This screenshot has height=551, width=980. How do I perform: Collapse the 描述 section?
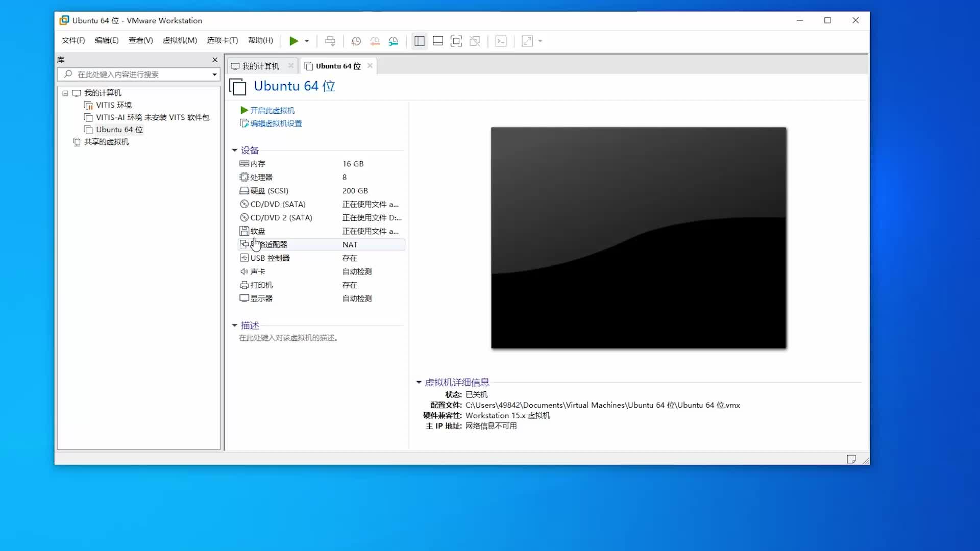click(234, 325)
